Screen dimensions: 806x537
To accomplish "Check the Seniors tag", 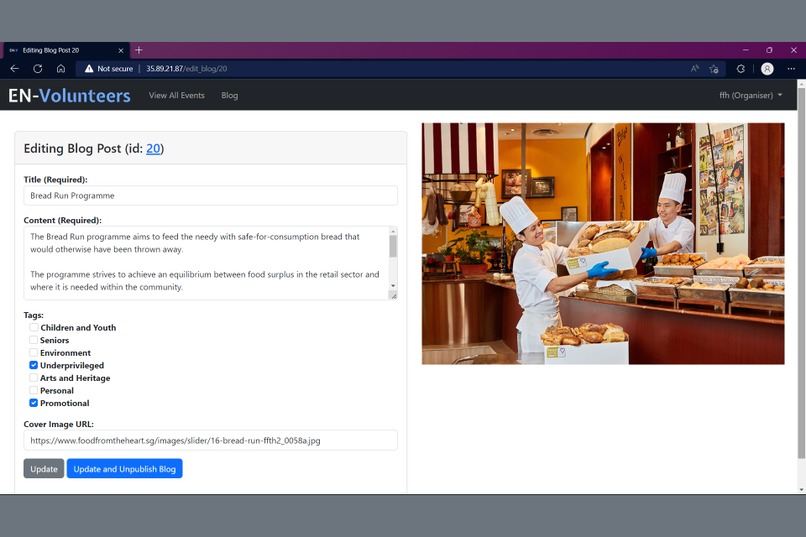I will tap(33, 340).
